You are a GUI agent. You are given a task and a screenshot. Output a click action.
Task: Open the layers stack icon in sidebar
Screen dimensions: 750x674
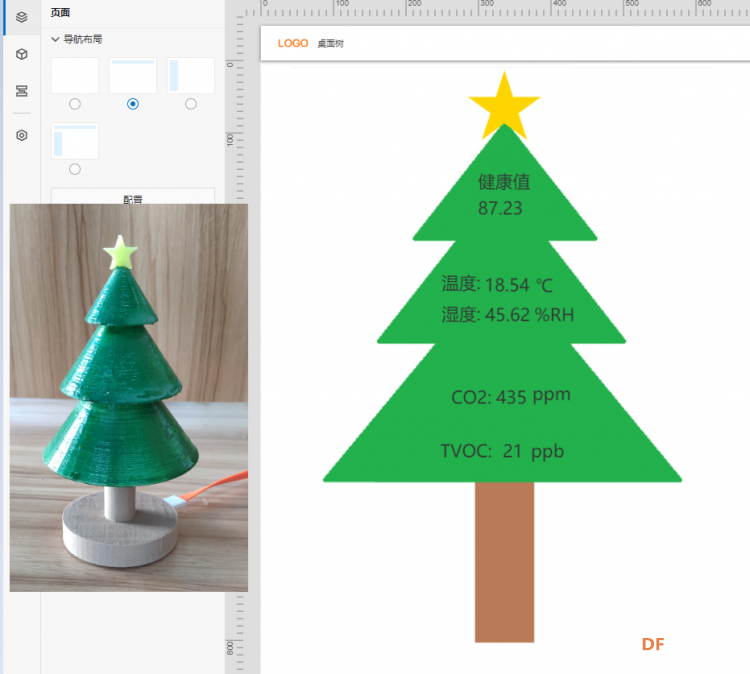click(22, 17)
